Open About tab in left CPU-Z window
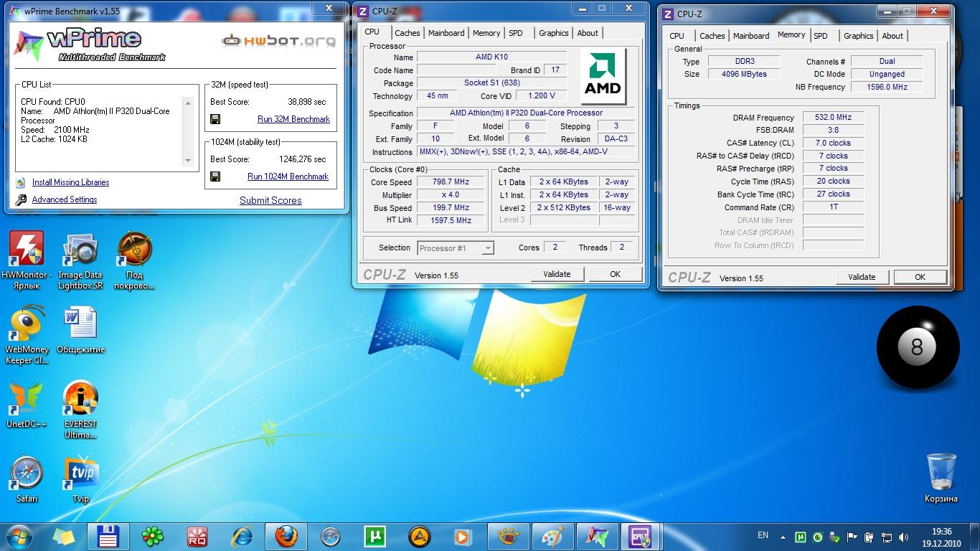The image size is (980, 551). pyautogui.click(x=588, y=33)
